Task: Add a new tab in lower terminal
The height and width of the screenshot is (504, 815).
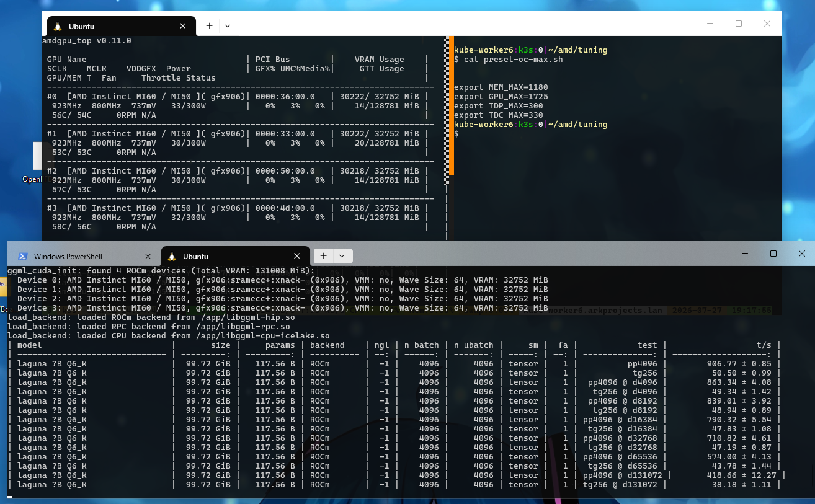Action: click(324, 255)
